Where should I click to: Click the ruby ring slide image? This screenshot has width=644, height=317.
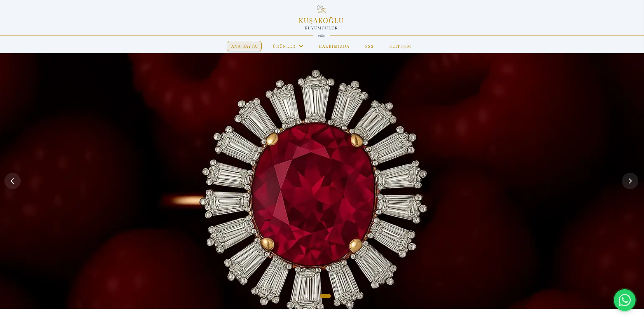322,181
